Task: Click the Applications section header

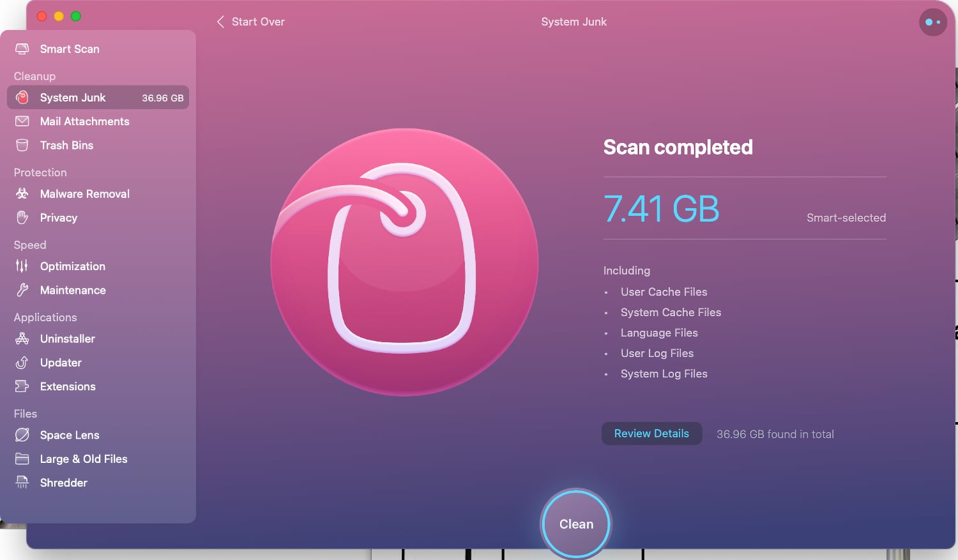Action: pos(45,317)
